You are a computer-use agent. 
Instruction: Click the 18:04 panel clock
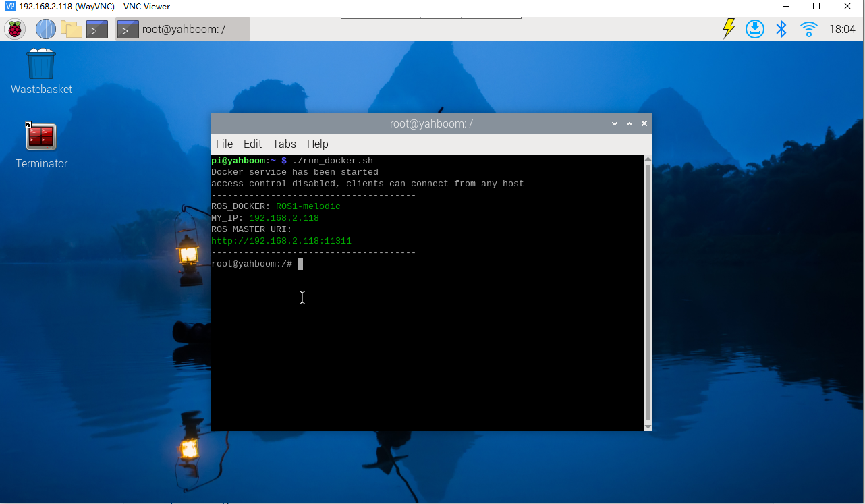[842, 29]
